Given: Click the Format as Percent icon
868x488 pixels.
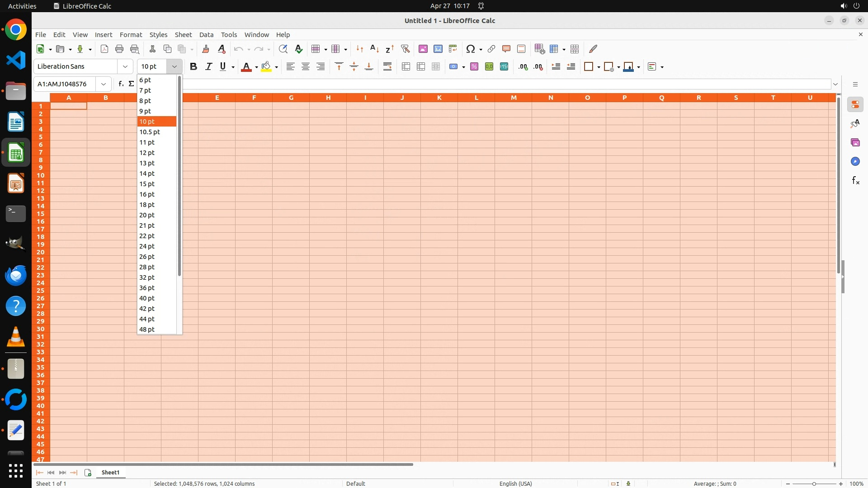Looking at the screenshot, I should (474, 67).
